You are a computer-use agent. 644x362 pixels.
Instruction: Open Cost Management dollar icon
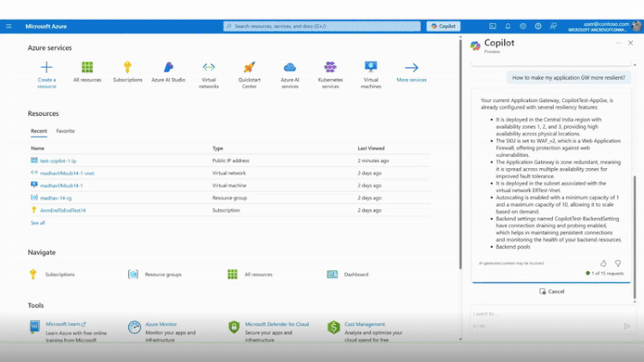point(333,327)
